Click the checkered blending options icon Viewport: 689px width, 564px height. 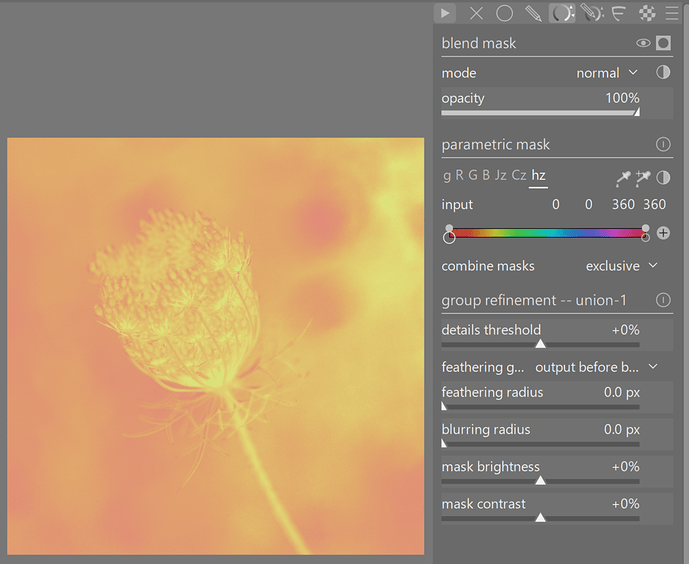(647, 14)
